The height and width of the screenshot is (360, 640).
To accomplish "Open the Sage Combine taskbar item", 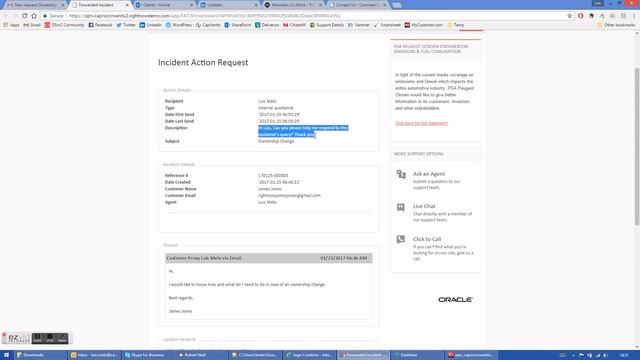I will [309, 355].
